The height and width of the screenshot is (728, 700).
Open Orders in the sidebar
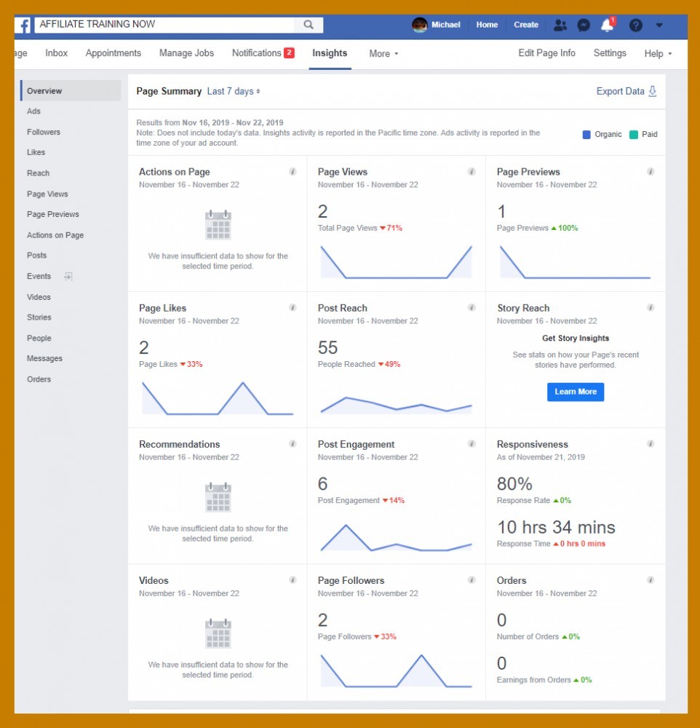[x=39, y=379]
